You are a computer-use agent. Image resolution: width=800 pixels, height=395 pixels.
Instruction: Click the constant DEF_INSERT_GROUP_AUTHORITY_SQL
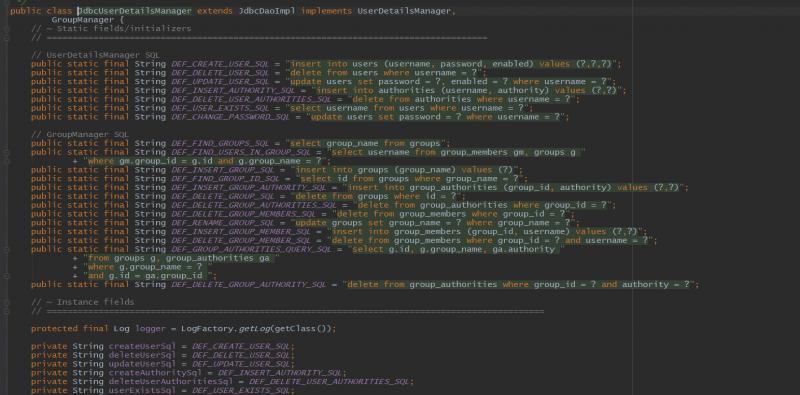(249, 187)
